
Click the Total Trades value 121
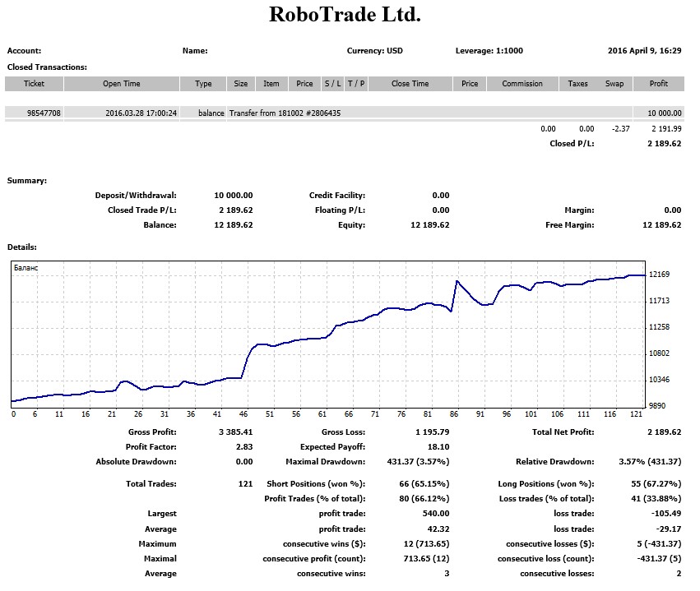[246, 484]
